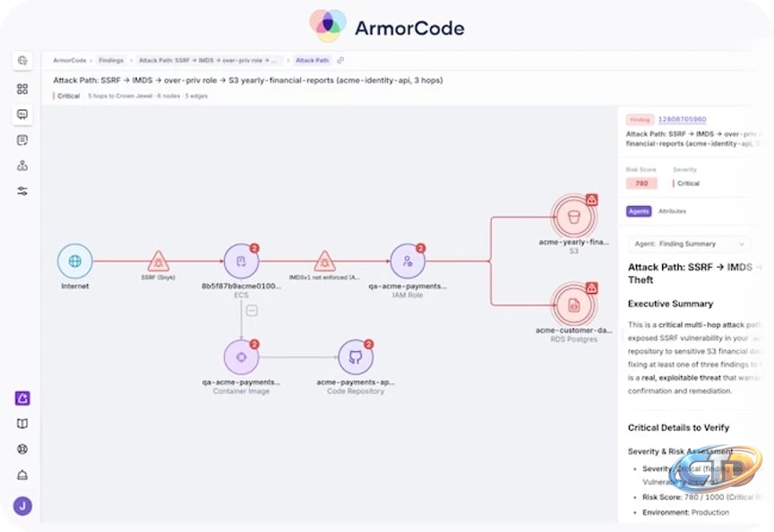Viewport: 774px width, 532px height.
Task: Click the Critical severity in side panel
Action: click(688, 184)
